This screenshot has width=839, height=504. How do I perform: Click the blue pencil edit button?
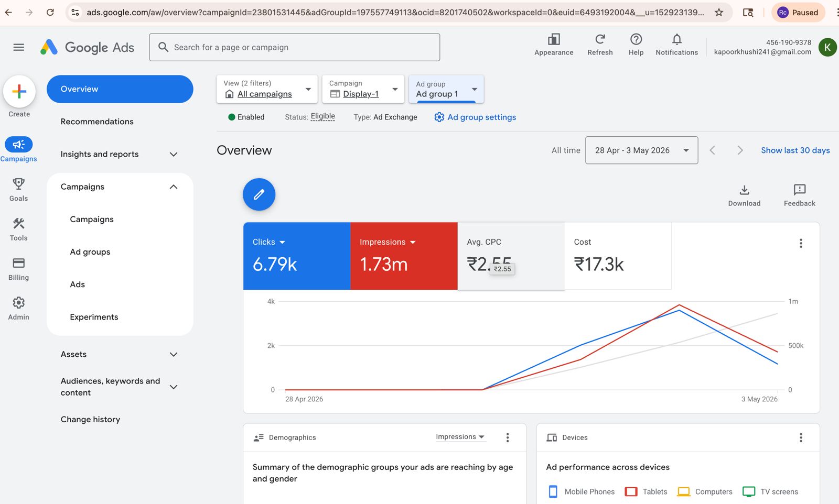pyautogui.click(x=259, y=194)
